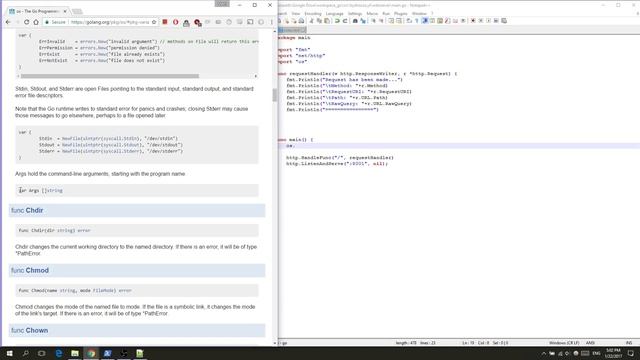Click Playback macro icon in Notepad++
Image resolution: width=640 pixels, height=360 pixels.
(489, 21)
